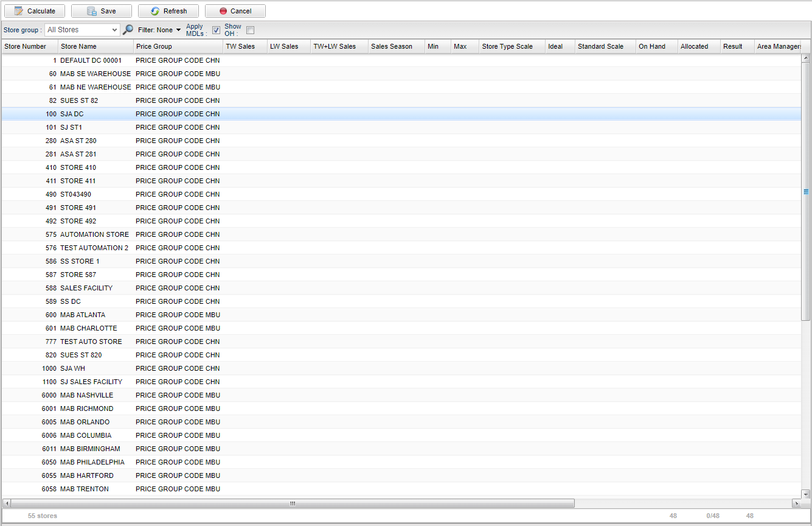The image size is (812, 526).
Task: Click the Cancel button
Action: click(x=235, y=11)
